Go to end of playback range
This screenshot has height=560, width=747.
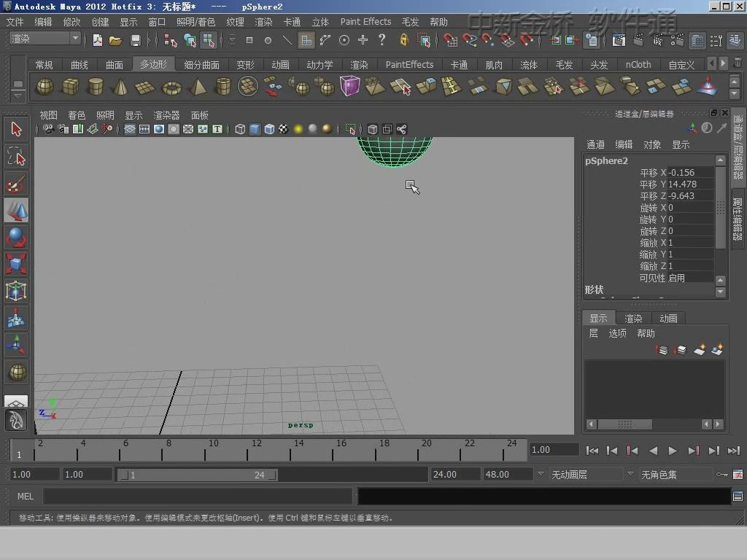[x=734, y=451]
